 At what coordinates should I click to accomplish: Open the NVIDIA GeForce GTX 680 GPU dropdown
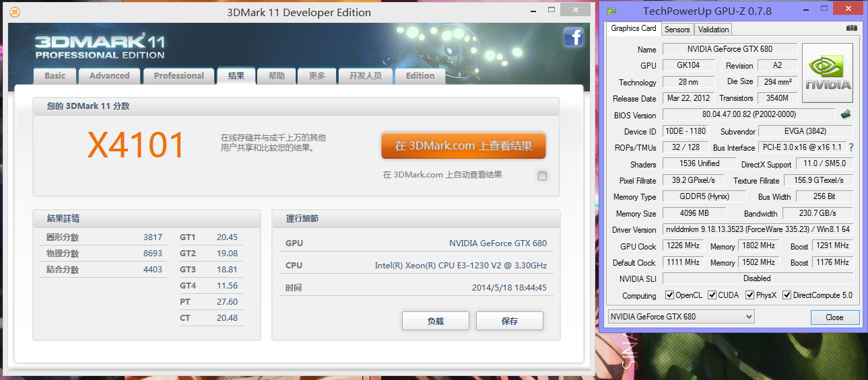[x=681, y=317]
